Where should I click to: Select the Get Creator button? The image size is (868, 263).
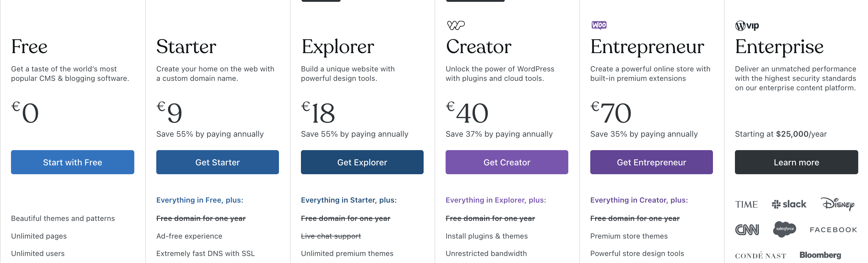[506, 162]
